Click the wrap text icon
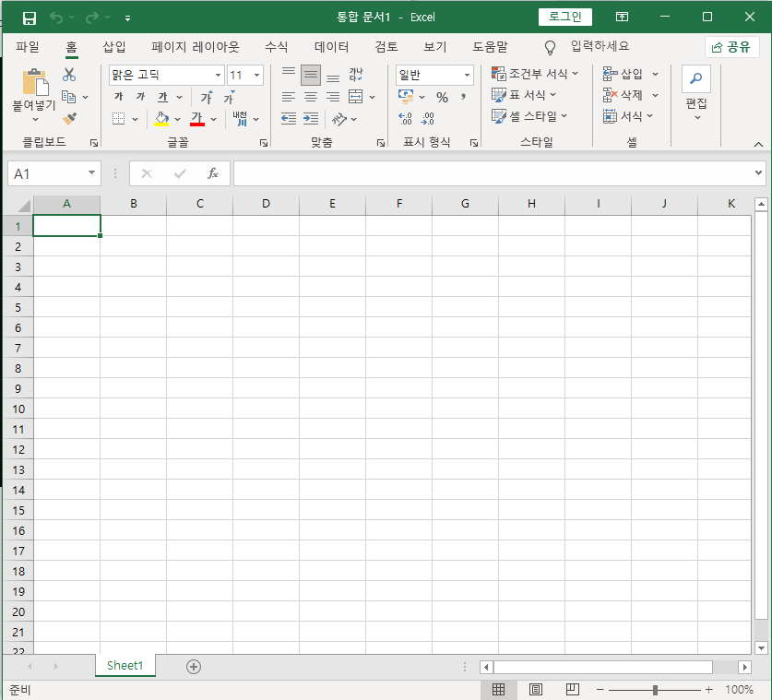 coord(356,75)
